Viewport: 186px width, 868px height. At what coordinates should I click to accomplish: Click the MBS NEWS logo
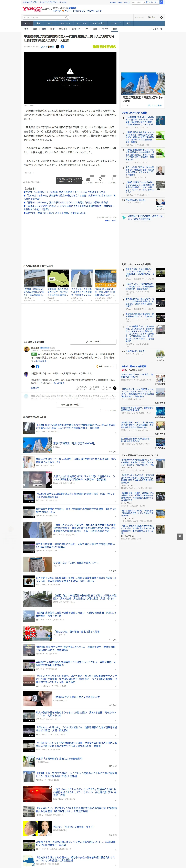pyautogui.click(x=104, y=47)
